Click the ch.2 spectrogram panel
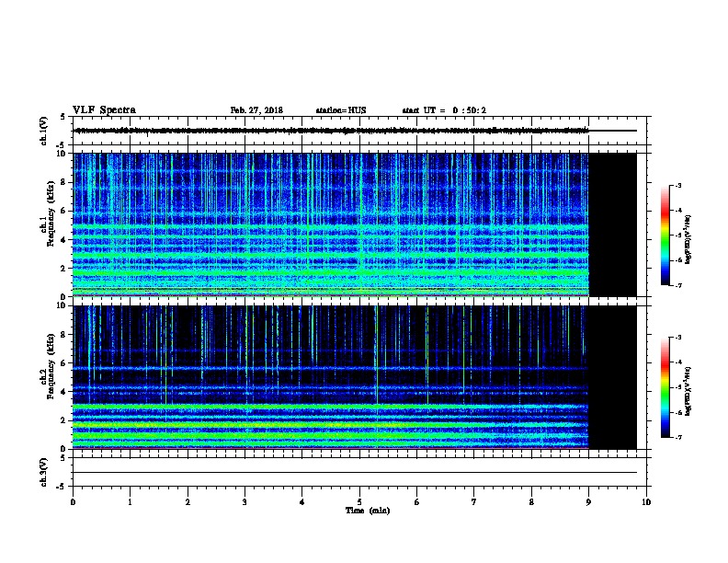 click(354, 377)
